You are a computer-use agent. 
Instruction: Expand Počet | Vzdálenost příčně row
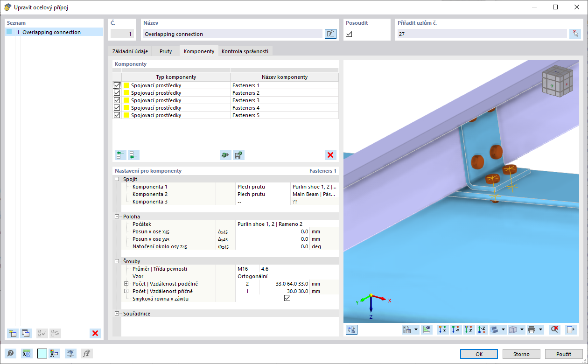(126, 291)
